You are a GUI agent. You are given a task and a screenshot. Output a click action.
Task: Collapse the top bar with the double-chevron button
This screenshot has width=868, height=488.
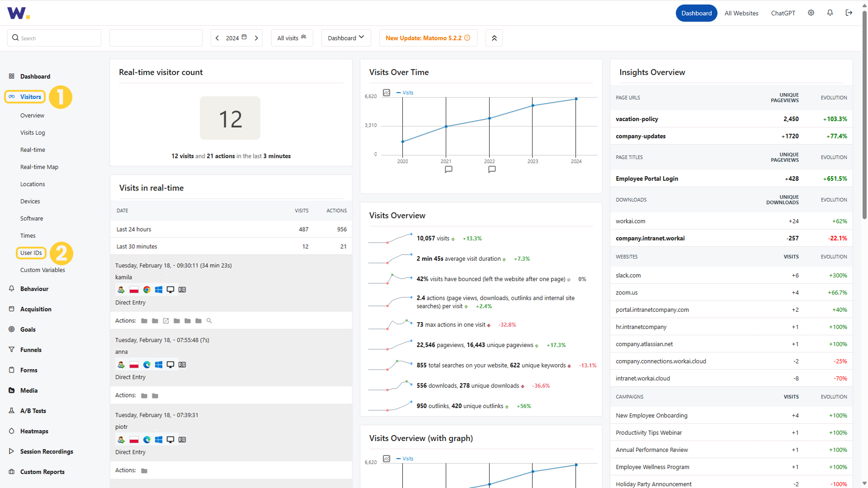click(494, 38)
